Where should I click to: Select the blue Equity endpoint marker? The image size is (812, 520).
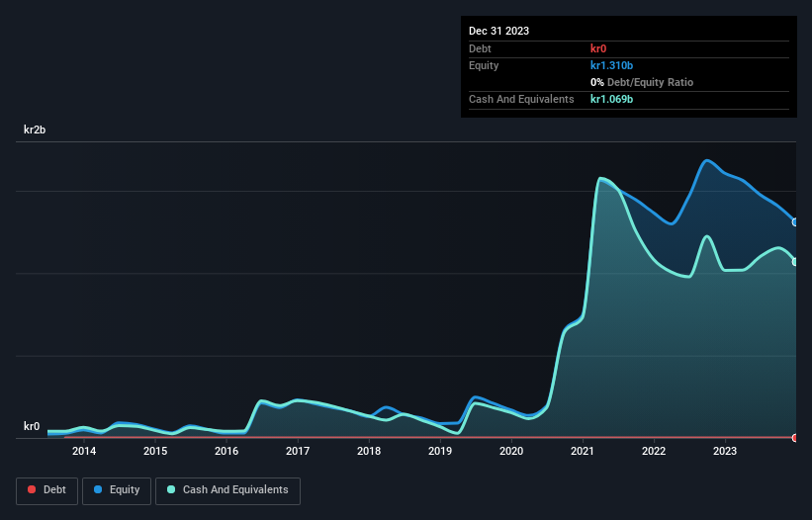[795, 222]
